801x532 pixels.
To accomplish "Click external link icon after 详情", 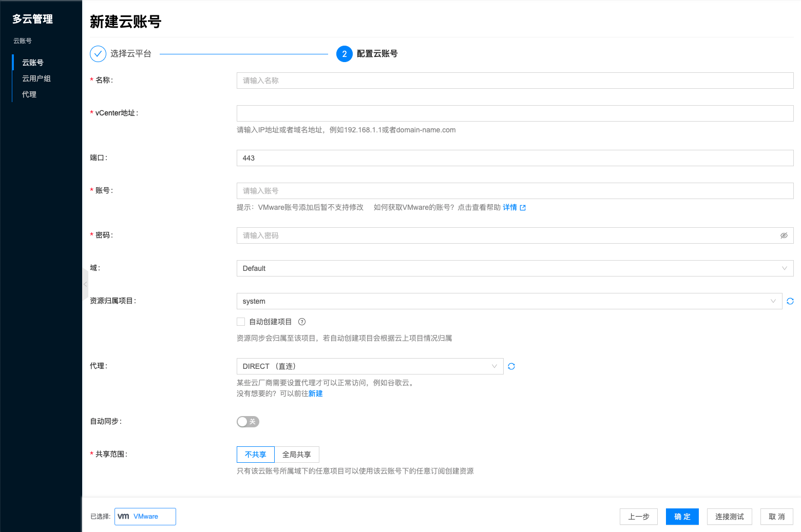I will (523, 208).
